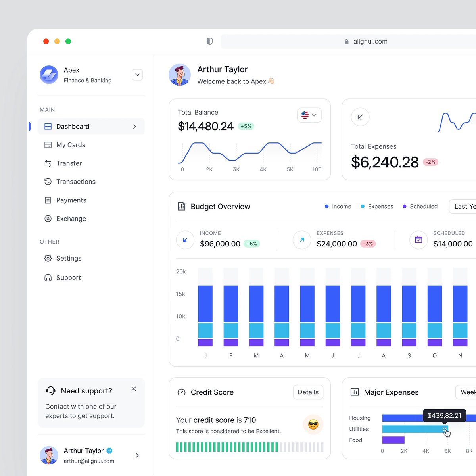Click the Apex logo icon
This screenshot has height=476, width=476.
click(x=49, y=75)
